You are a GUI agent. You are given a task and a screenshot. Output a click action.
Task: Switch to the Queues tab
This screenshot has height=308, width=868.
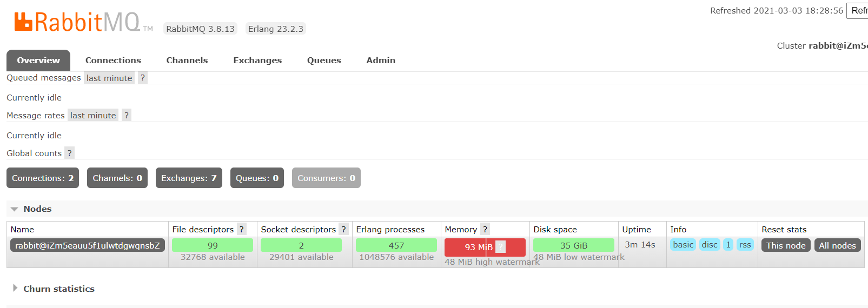[324, 61]
